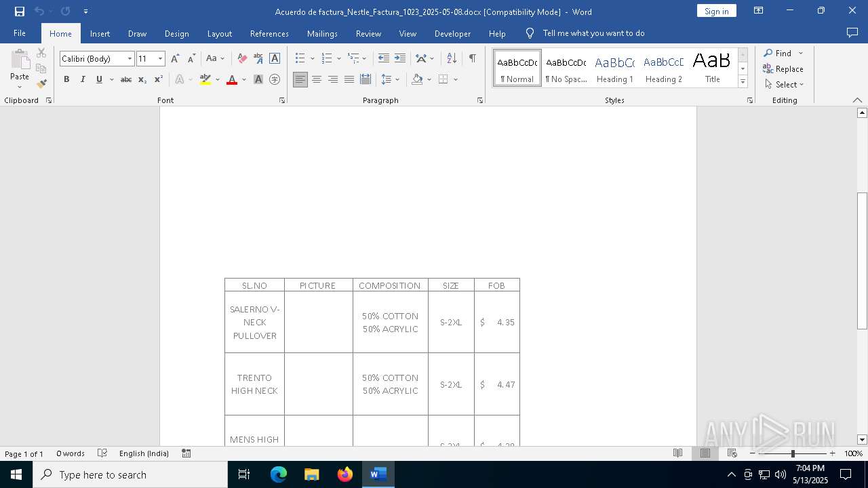The image size is (868, 488).
Task: Click the Format Painter brush icon
Action: (x=41, y=84)
